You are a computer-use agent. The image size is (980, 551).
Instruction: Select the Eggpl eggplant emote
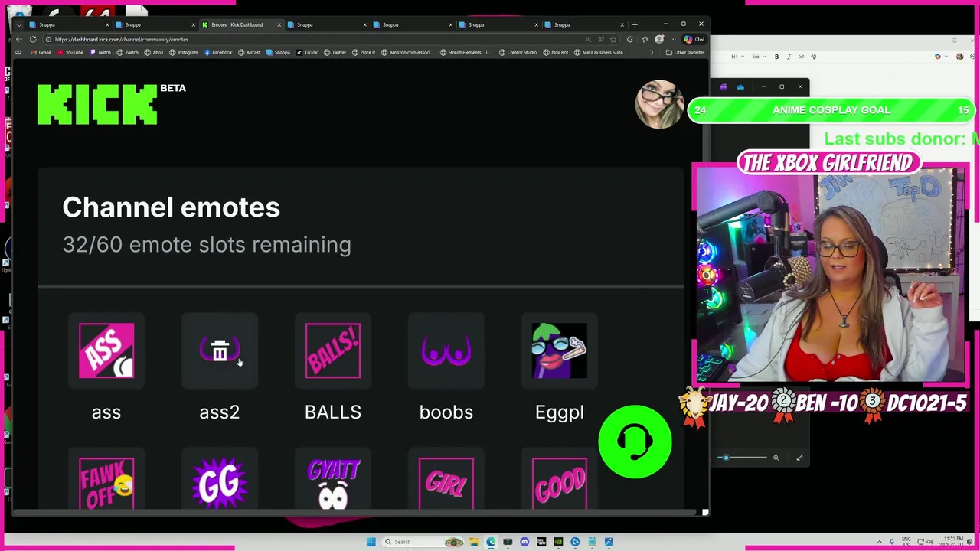tap(560, 350)
